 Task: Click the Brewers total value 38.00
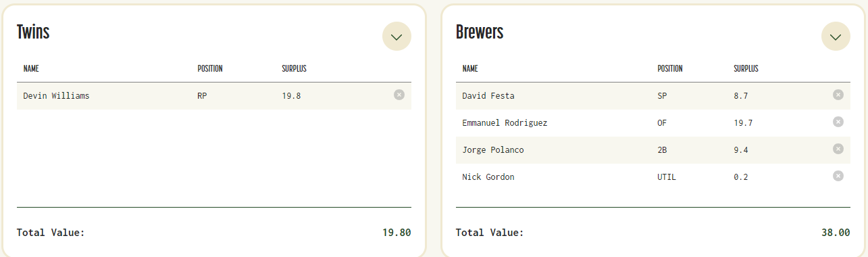pyautogui.click(x=836, y=233)
